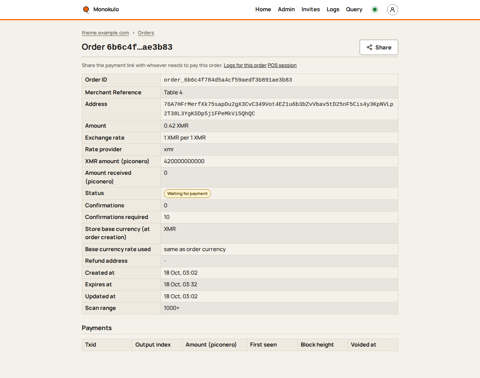Click the green status indicator dot
Viewport: 480px width, 378px height.
tap(375, 10)
